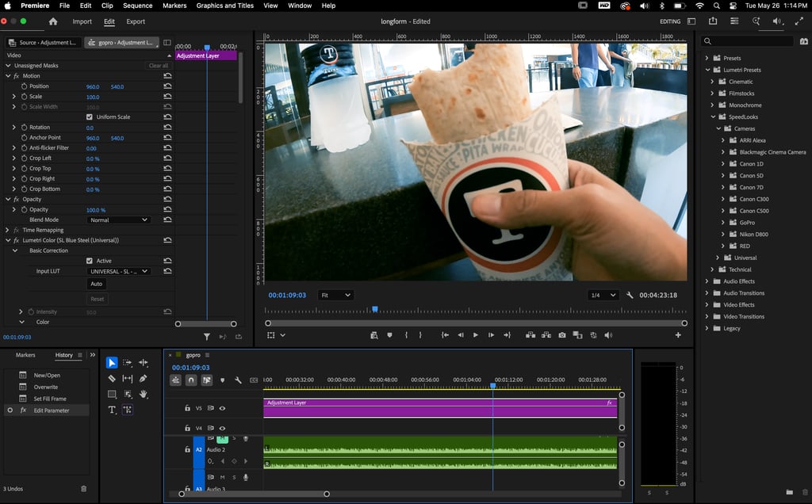The width and height of the screenshot is (812, 504).
Task: Delete history state with trash icon
Action: pyautogui.click(x=84, y=488)
